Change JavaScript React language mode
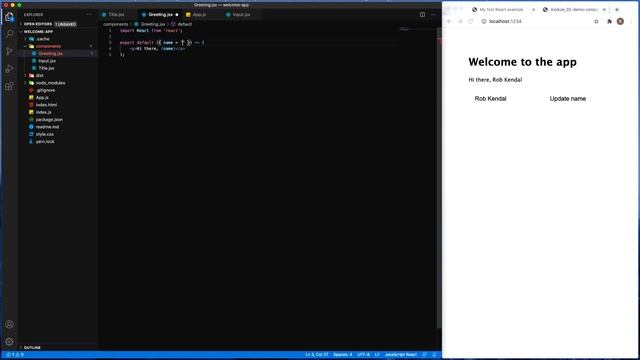640x360 pixels. click(400, 355)
